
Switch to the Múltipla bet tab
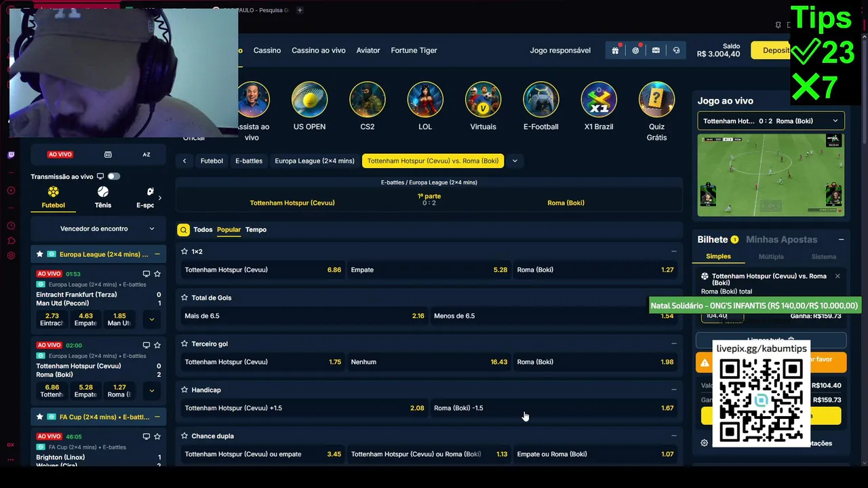point(771,256)
